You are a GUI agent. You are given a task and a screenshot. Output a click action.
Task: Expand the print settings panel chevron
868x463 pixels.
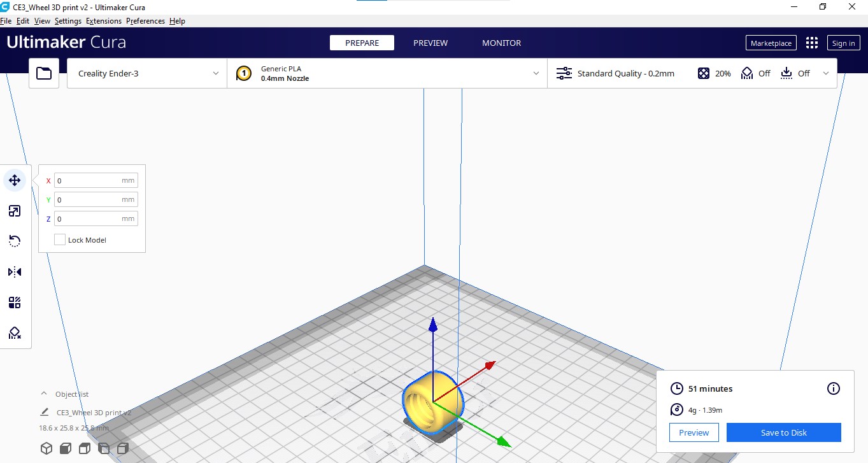coord(826,73)
